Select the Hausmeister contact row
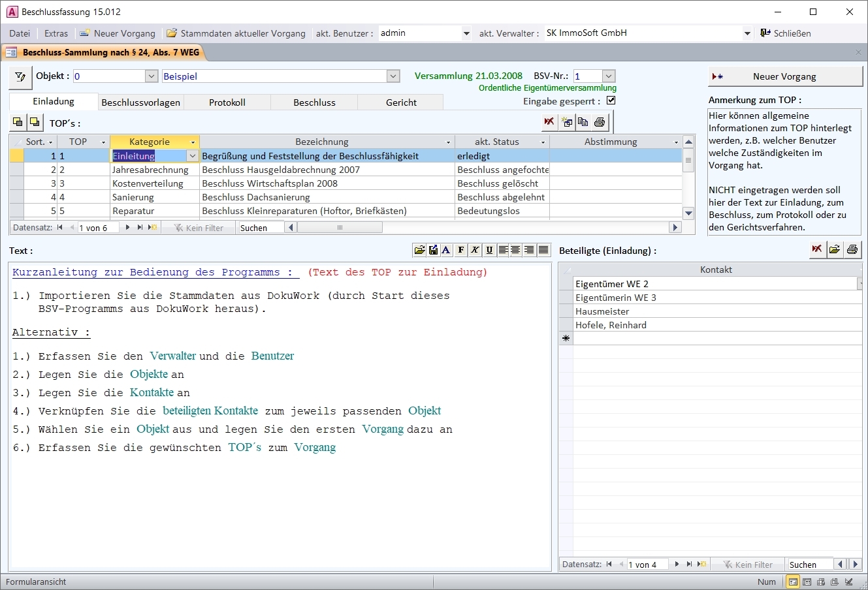This screenshot has height=590, width=868. pyautogui.click(x=602, y=311)
